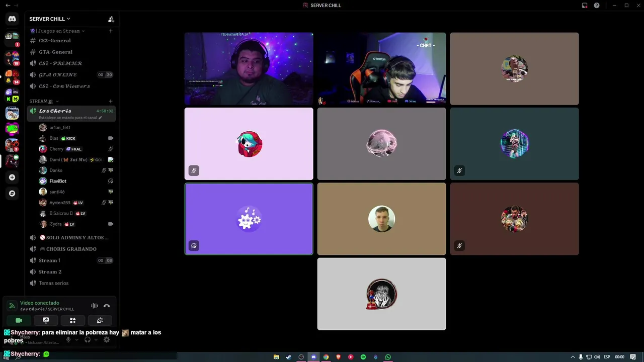Viewport: 644px width, 362px height.
Task: Join the CHORIS GRABANDO voice channel
Action: pyautogui.click(x=71, y=249)
